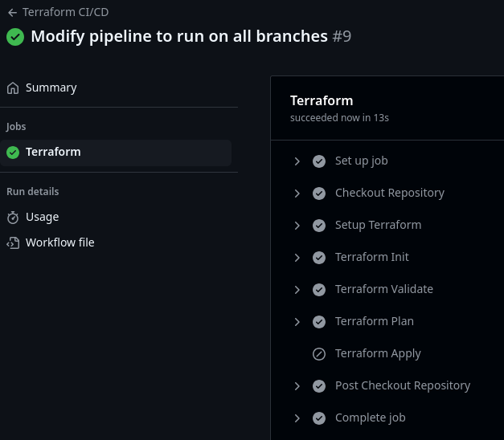Image resolution: width=504 pixels, height=440 pixels.
Task: Click the Summary home icon
Action: tap(13, 88)
